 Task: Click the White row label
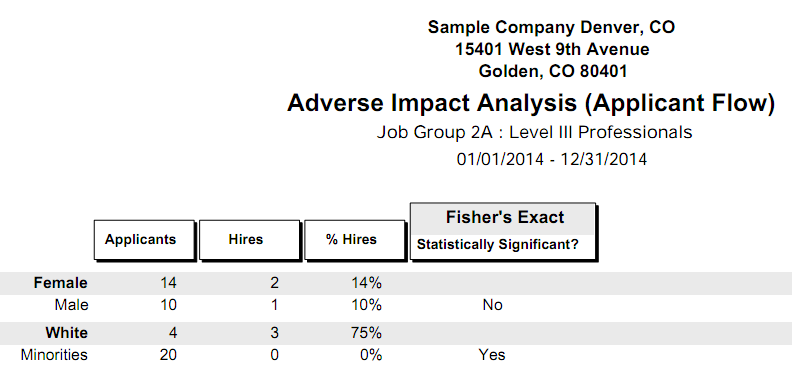[66, 333]
